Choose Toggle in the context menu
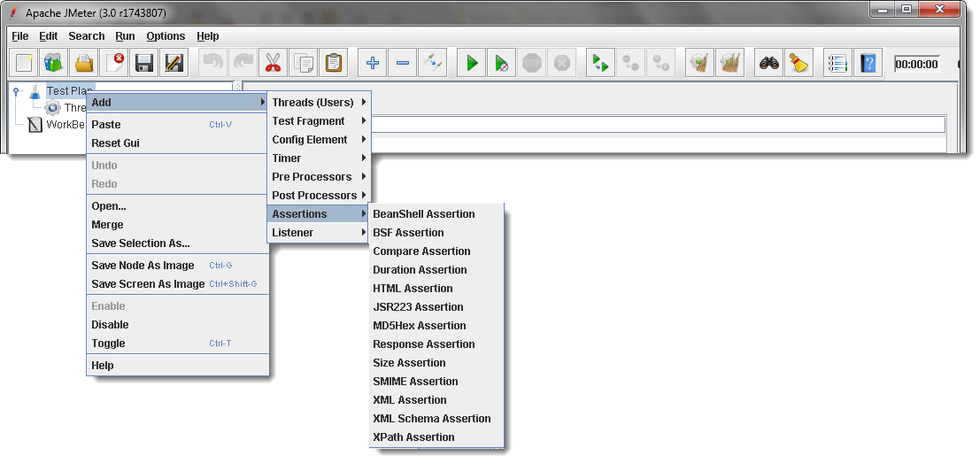Screen dimensions: 980x456 click(x=178, y=344)
